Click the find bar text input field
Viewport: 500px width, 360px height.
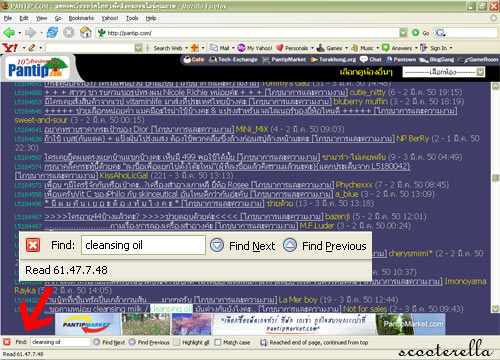pos(60,342)
